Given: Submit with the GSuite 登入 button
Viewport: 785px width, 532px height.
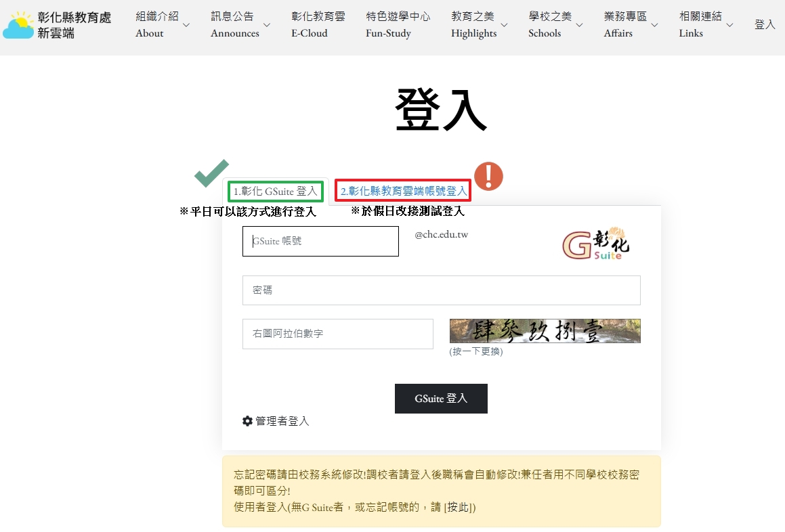Looking at the screenshot, I should [441, 399].
